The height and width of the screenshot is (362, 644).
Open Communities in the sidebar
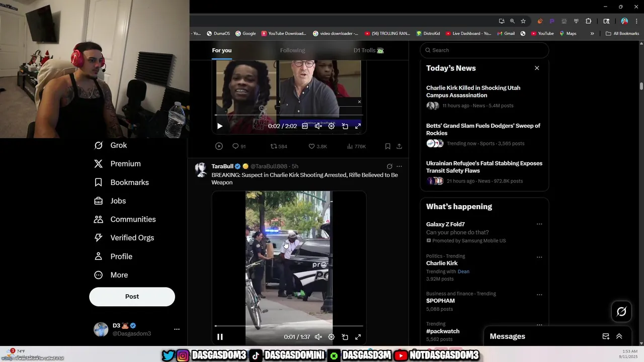point(125,219)
